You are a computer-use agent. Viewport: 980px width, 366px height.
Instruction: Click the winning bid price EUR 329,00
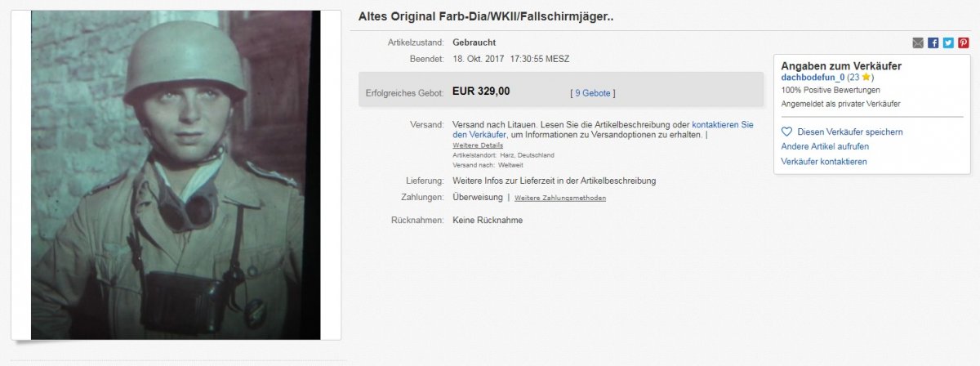tap(481, 91)
